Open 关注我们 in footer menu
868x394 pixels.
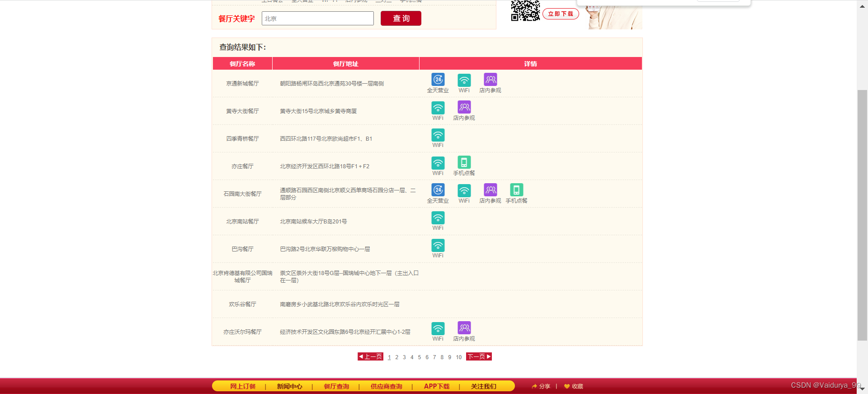click(483, 386)
